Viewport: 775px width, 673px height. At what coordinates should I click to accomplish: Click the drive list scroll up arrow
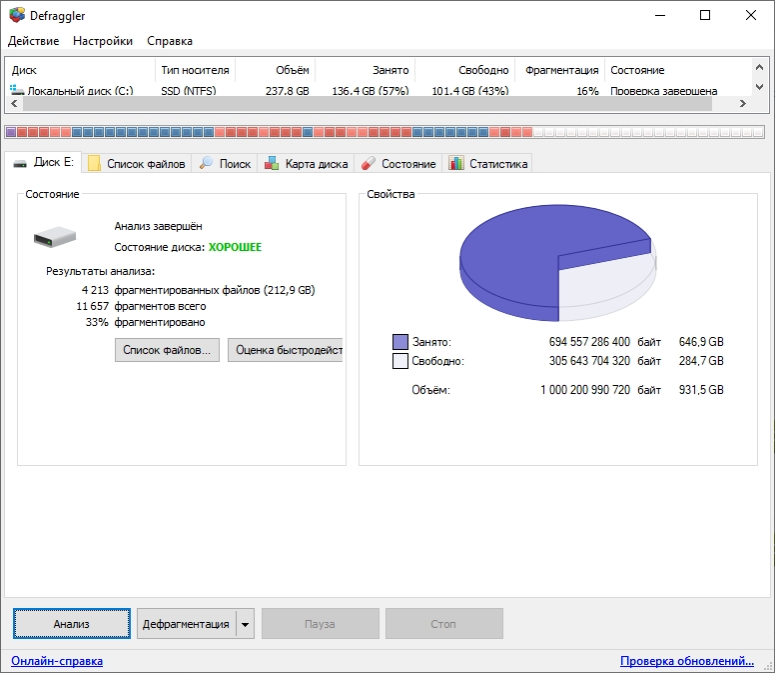(760, 67)
